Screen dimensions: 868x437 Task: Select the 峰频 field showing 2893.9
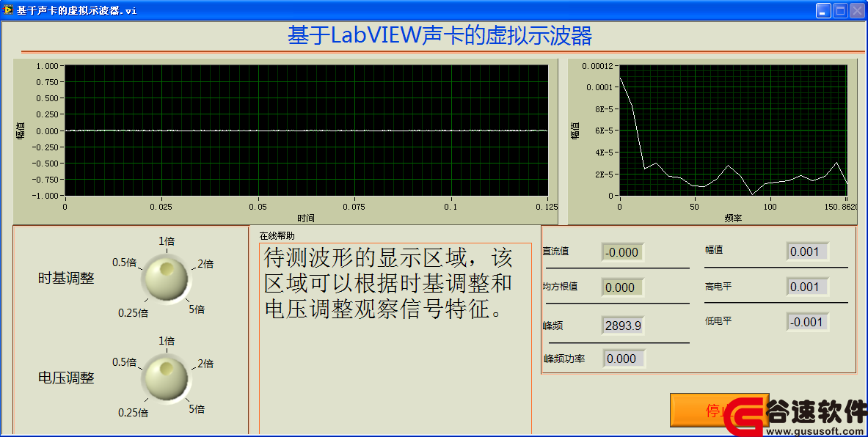pos(623,326)
